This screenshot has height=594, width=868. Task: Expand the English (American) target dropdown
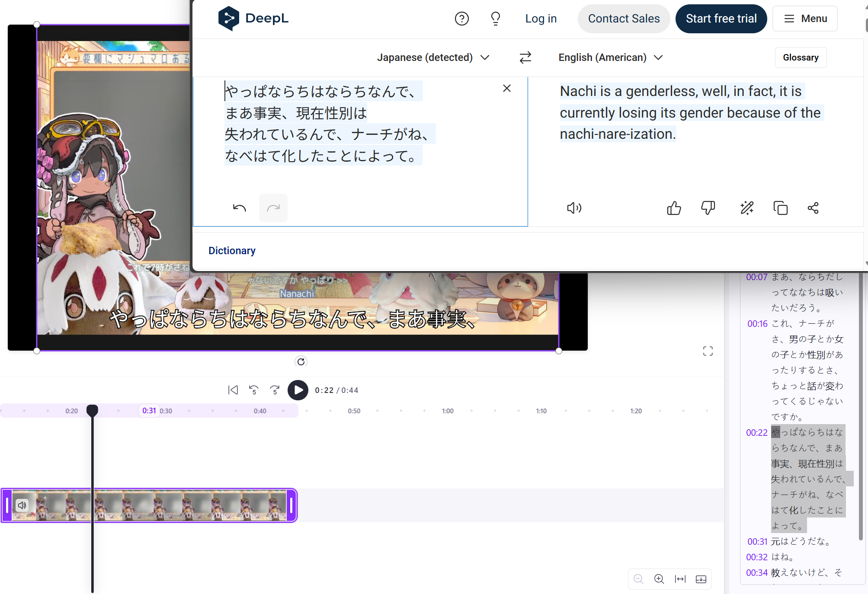tap(610, 57)
